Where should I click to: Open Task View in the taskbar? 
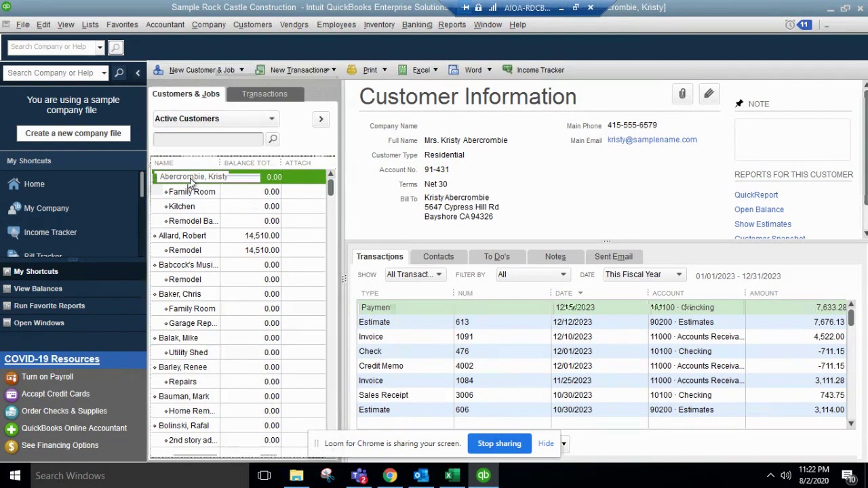tap(264, 476)
